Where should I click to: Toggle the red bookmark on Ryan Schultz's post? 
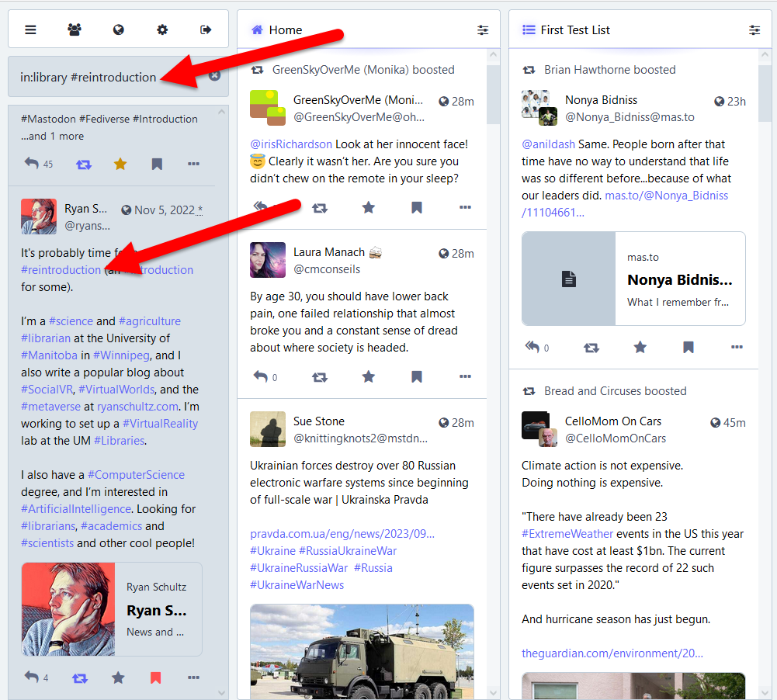156,677
